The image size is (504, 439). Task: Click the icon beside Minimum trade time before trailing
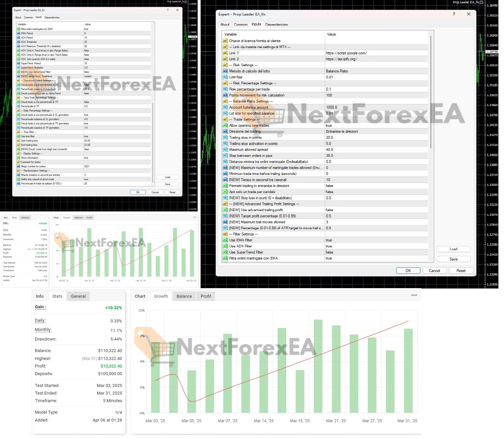225,174
